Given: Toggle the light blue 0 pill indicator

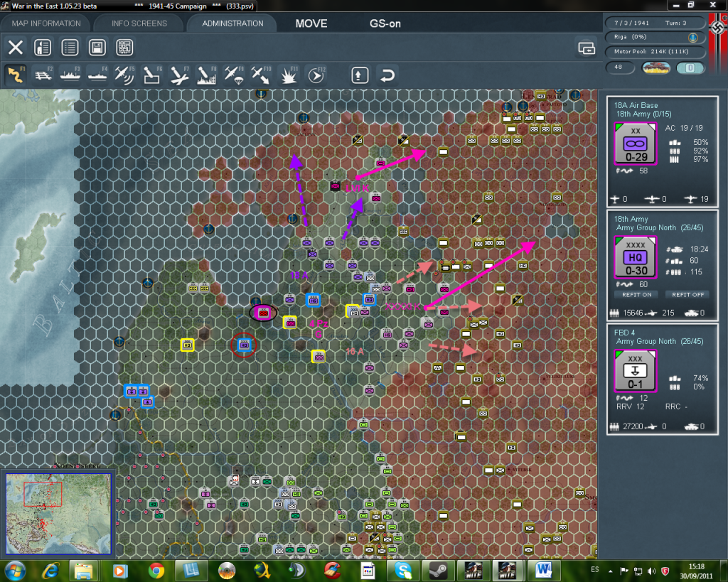Looking at the screenshot, I should pos(690,68).
